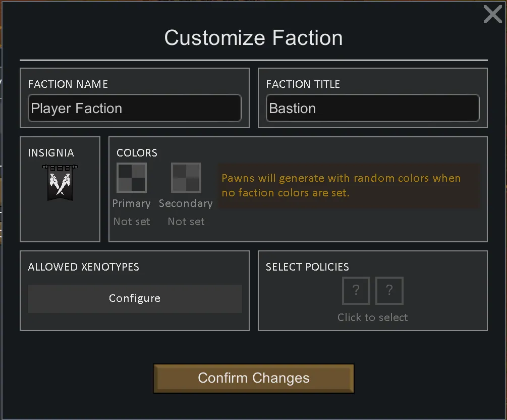Click the random colors warning message
This screenshot has width=507, height=420.
coord(341,185)
